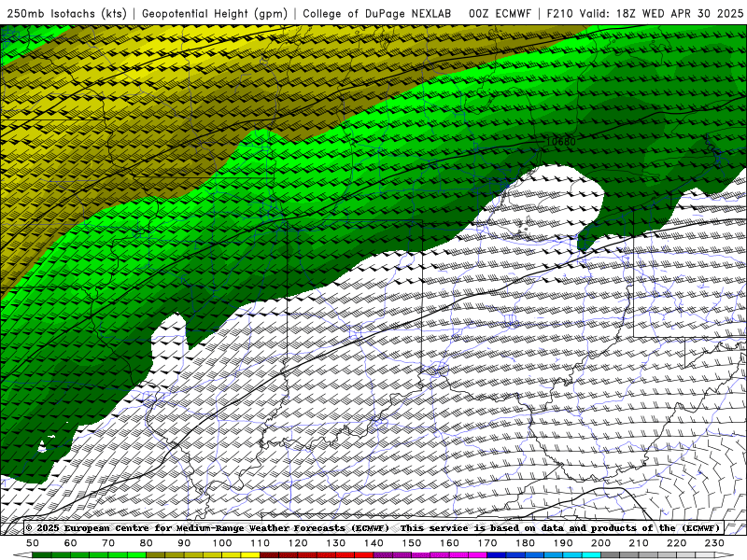Click the 220 label on the color scale

[x=676, y=543]
